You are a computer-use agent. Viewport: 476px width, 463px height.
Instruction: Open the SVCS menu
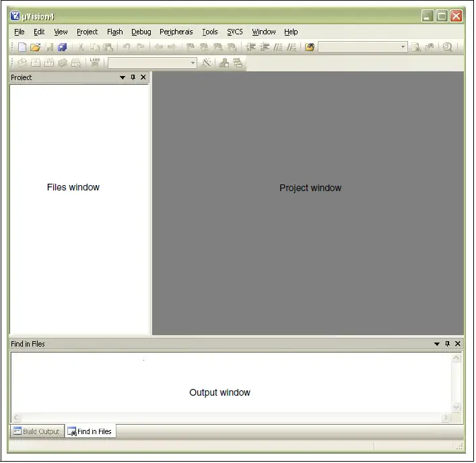[x=235, y=32]
